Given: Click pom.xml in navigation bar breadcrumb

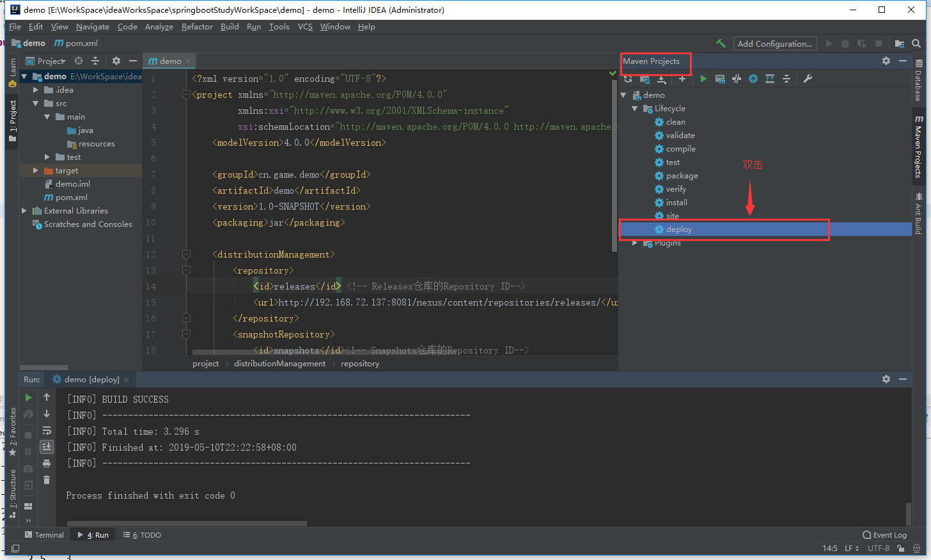Looking at the screenshot, I should click(76, 43).
